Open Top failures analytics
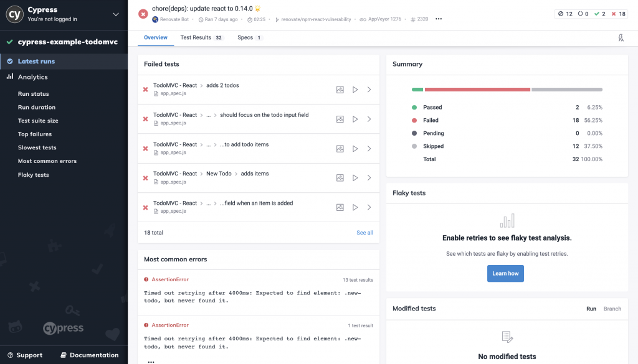 (35, 134)
